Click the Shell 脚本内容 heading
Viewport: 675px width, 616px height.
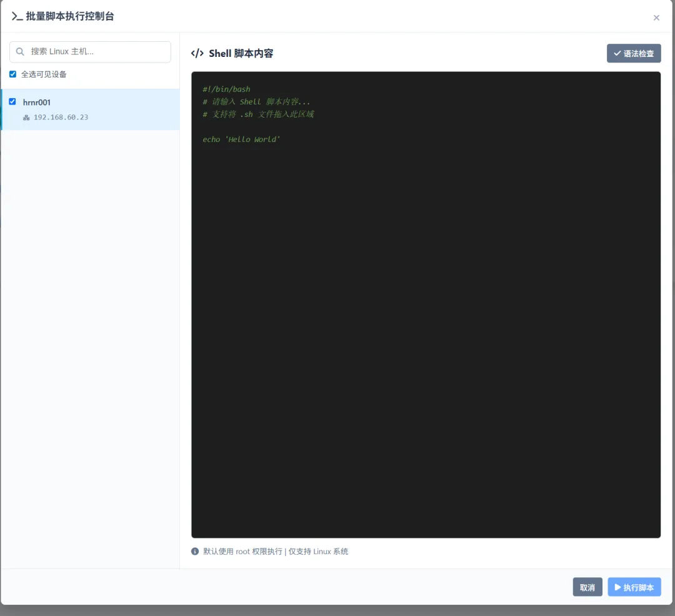[241, 53]
